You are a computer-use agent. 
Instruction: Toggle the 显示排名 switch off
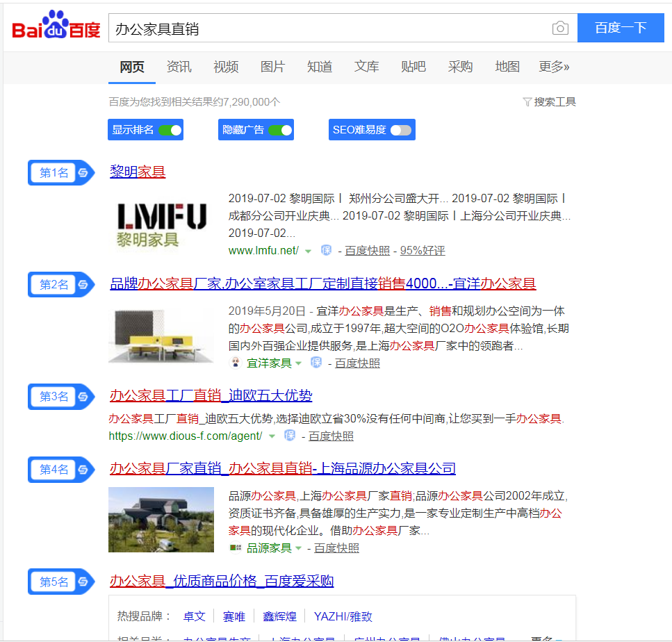tap(170, 130)
